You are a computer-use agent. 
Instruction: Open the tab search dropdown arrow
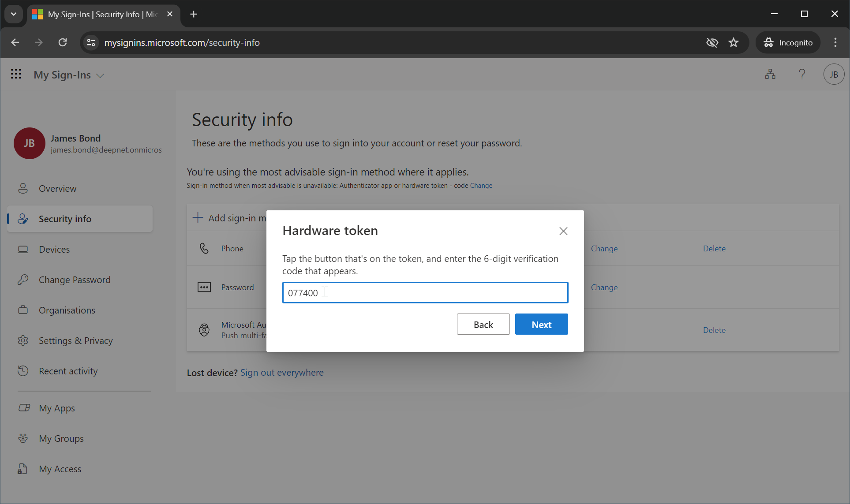[14, 14]
